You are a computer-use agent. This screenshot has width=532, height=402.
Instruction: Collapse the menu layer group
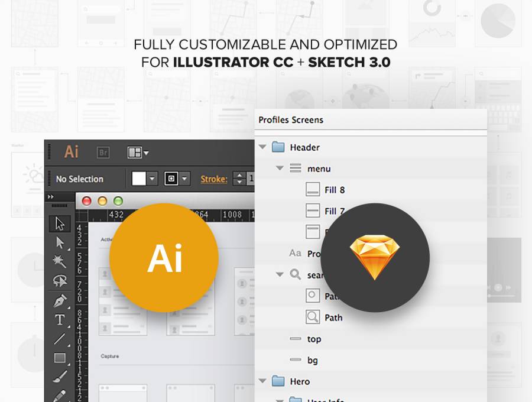tap(280, 168)
